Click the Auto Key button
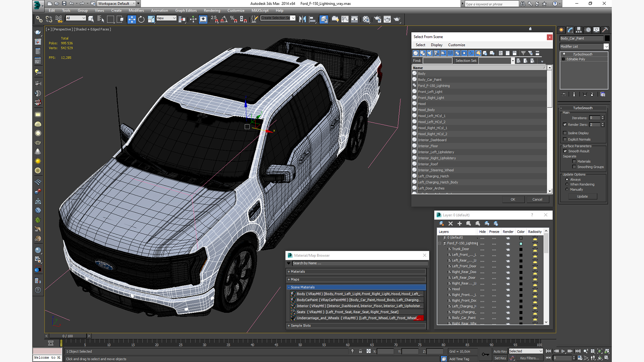The image size is (644, 362). point(500,351)
